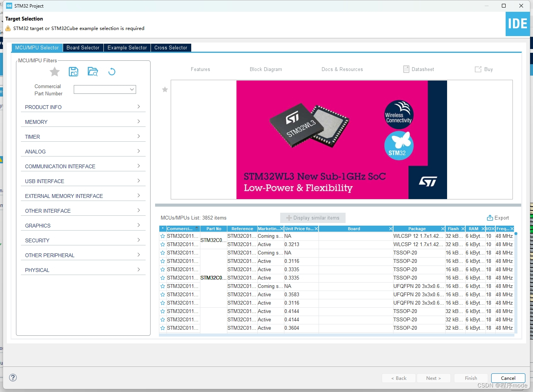Screen dimensions: 533x392
Task: Open the Block Diagram tab
Action: tap(266, 69)
